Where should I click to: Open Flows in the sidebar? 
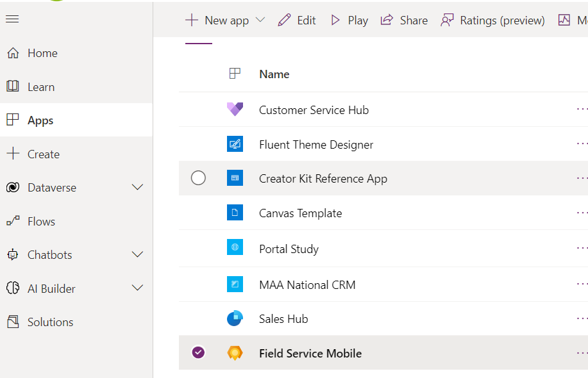click(76, 222)
